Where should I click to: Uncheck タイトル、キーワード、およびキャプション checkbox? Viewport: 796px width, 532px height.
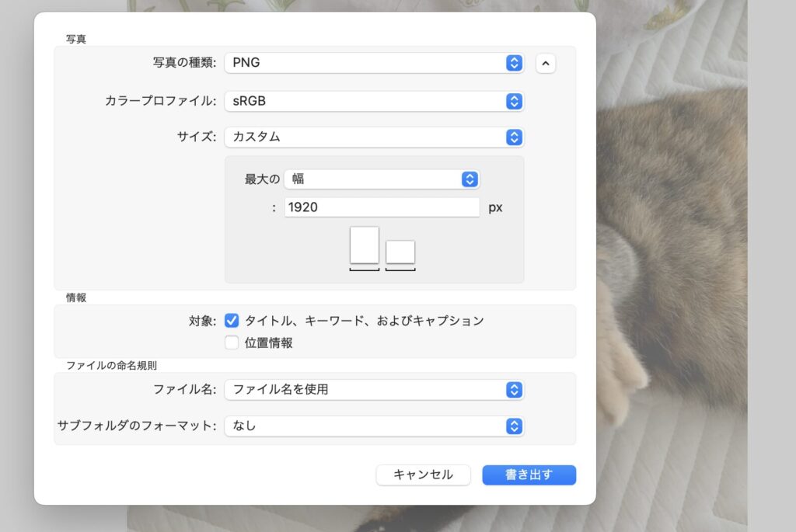(232, 321)
